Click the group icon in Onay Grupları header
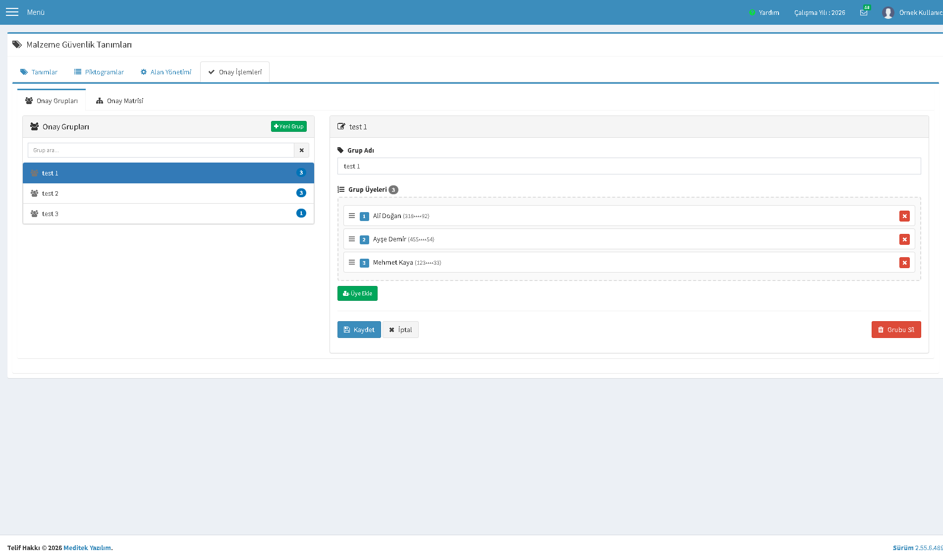Screen dimensions: 943x560 pyautogui.click(x=34, y=126)
